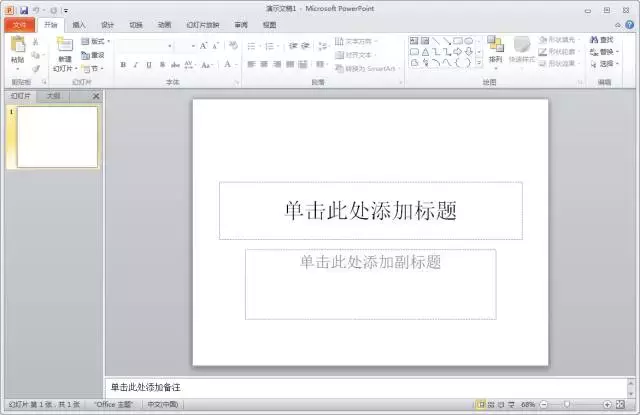Click the Justify alignment icon

[290, 64]
